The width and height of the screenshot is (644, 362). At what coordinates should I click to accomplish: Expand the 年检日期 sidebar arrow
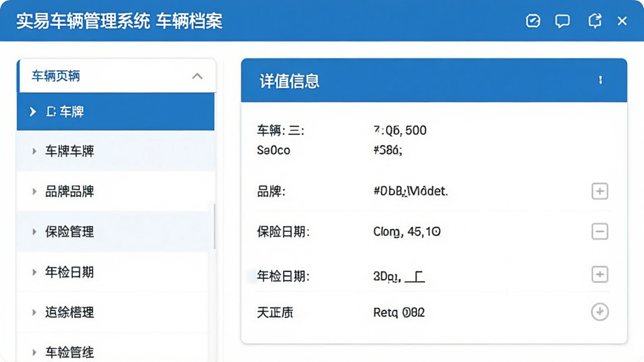click(35, 272)
